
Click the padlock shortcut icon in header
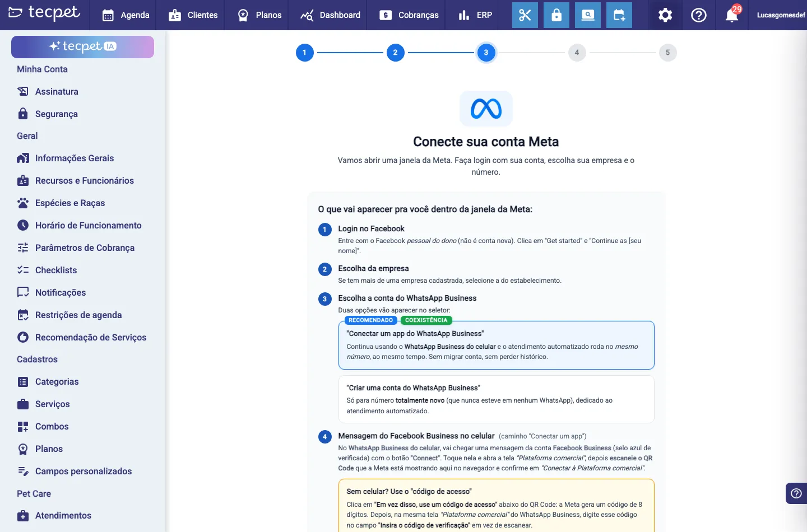click(x=556, y=15)
